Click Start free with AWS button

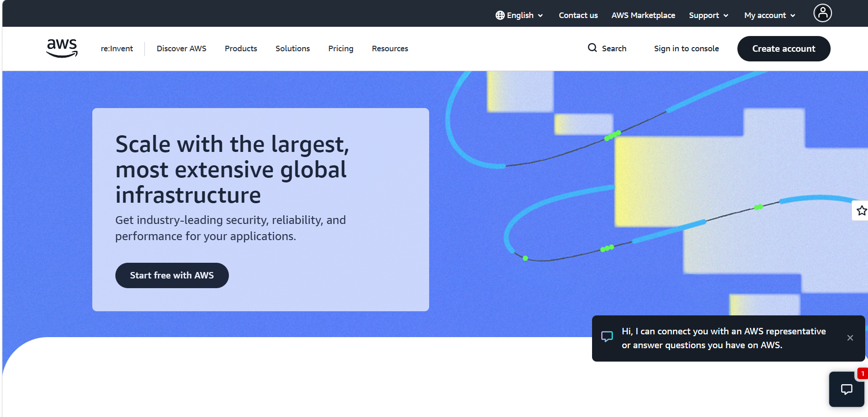[172, 275]
